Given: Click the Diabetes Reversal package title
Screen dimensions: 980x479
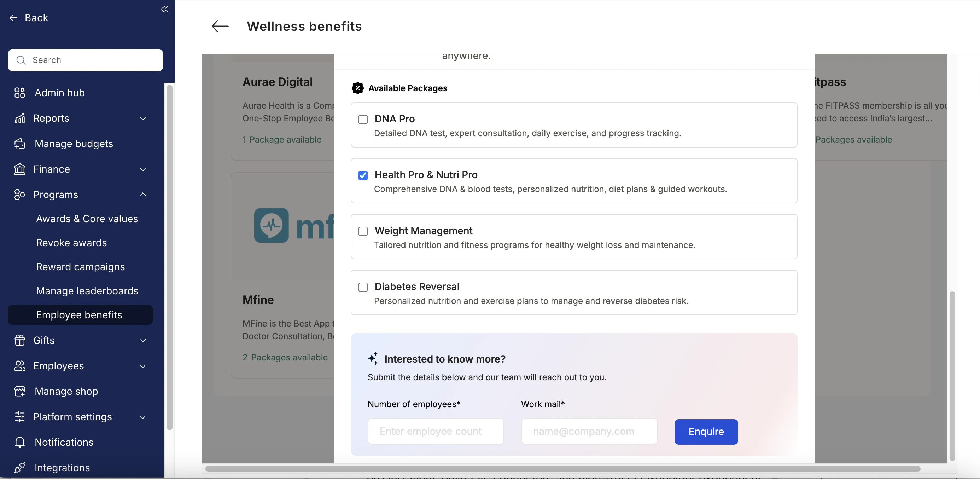Looking at the screenshot, I should [x=417, y=287].
